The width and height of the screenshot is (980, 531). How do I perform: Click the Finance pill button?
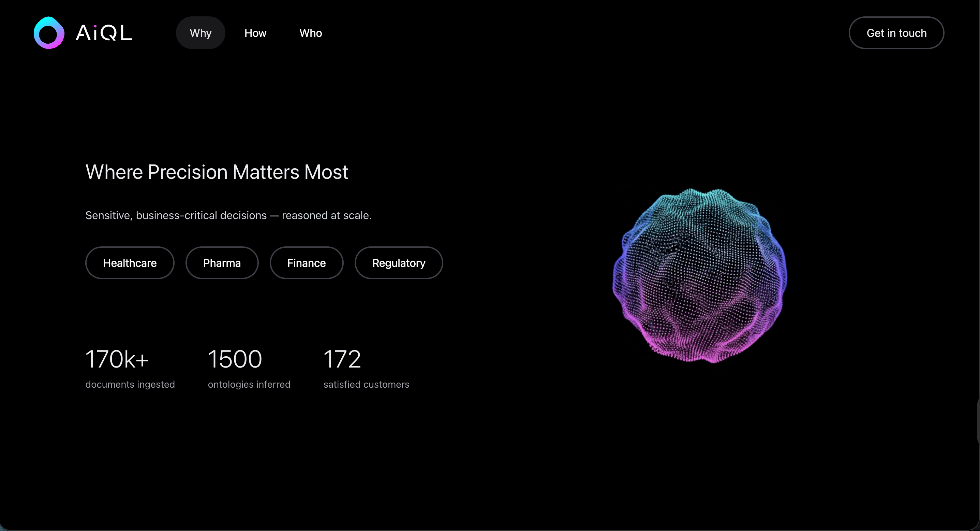pos(306,263)
